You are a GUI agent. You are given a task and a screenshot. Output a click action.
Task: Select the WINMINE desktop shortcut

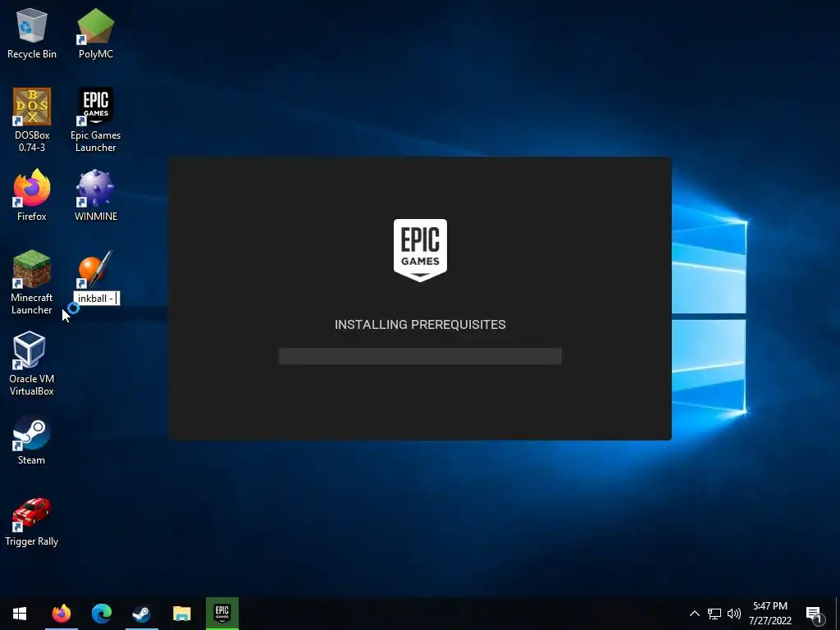pos(95,195)
